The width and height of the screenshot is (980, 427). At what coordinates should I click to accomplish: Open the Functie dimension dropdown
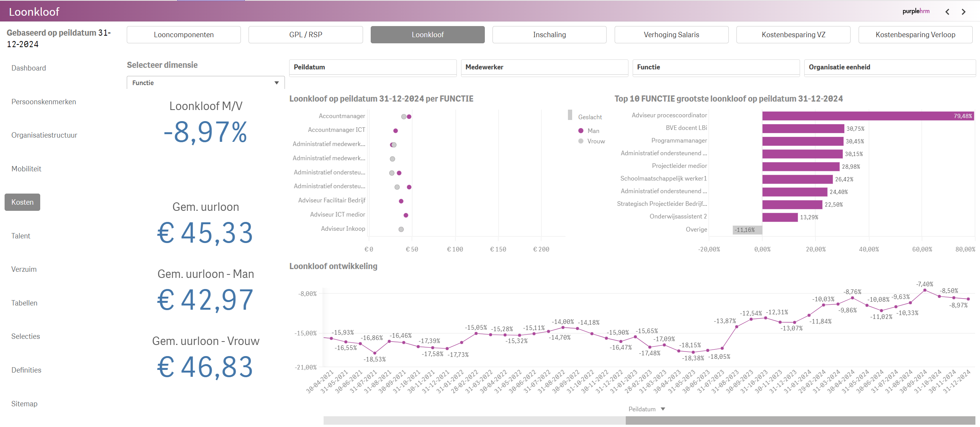[x=205, y=83]
